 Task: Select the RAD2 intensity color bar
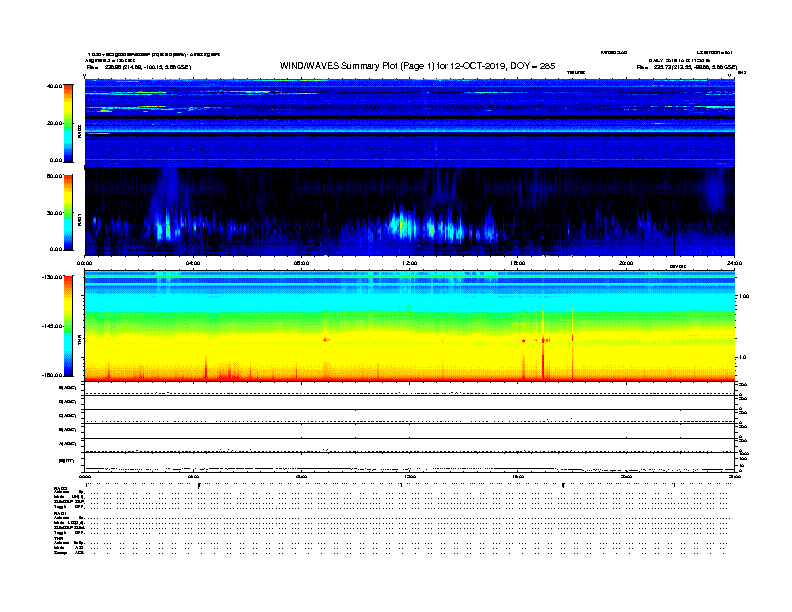[68, 123]
